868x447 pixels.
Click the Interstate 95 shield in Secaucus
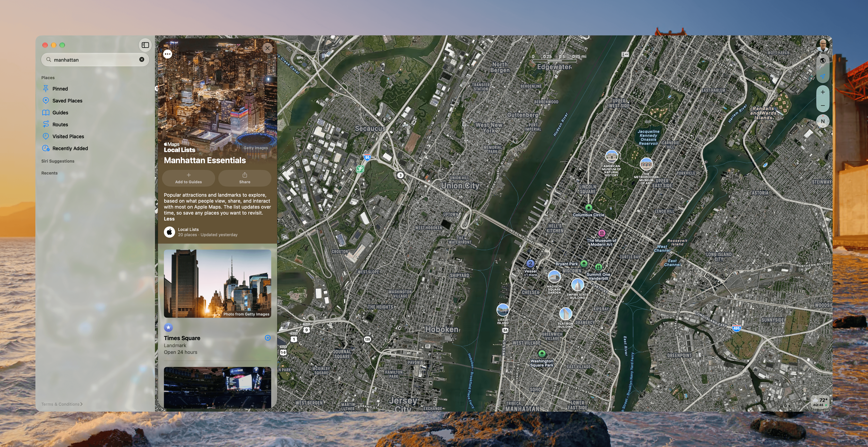click(x=367, y=157)
